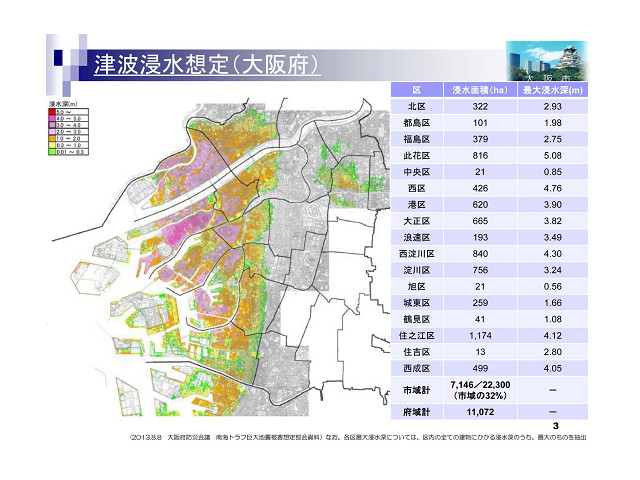This screenshot has width=640, height=480.
Task: Select the slide title 津波浸水想定(大阪府)
Action: (x=206, y=66)
